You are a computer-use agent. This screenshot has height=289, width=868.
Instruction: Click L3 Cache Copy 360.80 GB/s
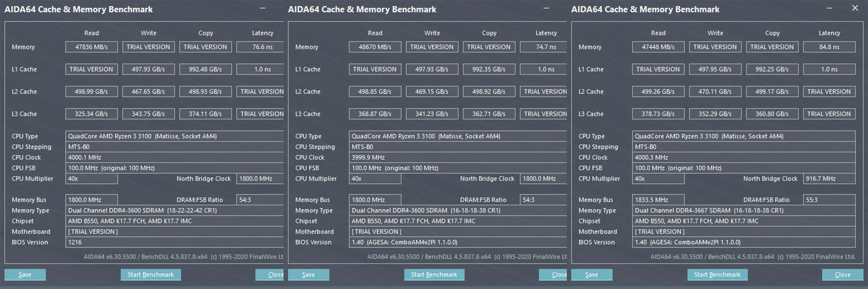pos(772,114)
